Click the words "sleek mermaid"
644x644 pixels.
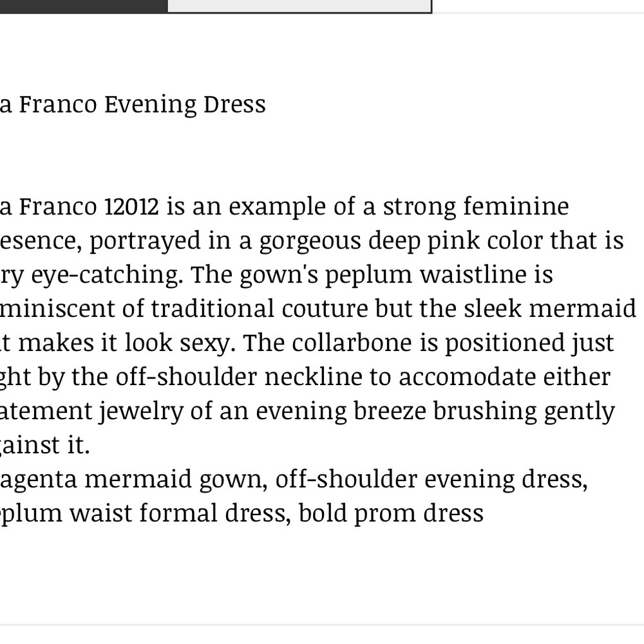point(550,308)
